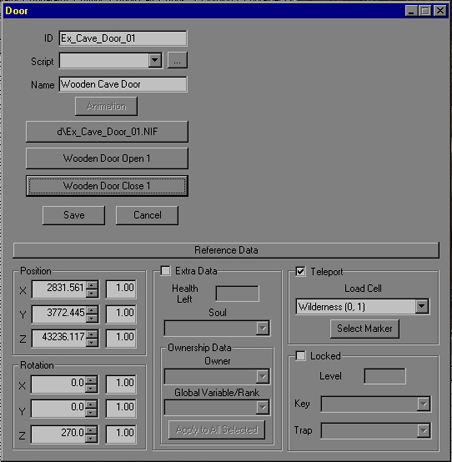Decrease Position Y value using down spinner

[92, 319]
